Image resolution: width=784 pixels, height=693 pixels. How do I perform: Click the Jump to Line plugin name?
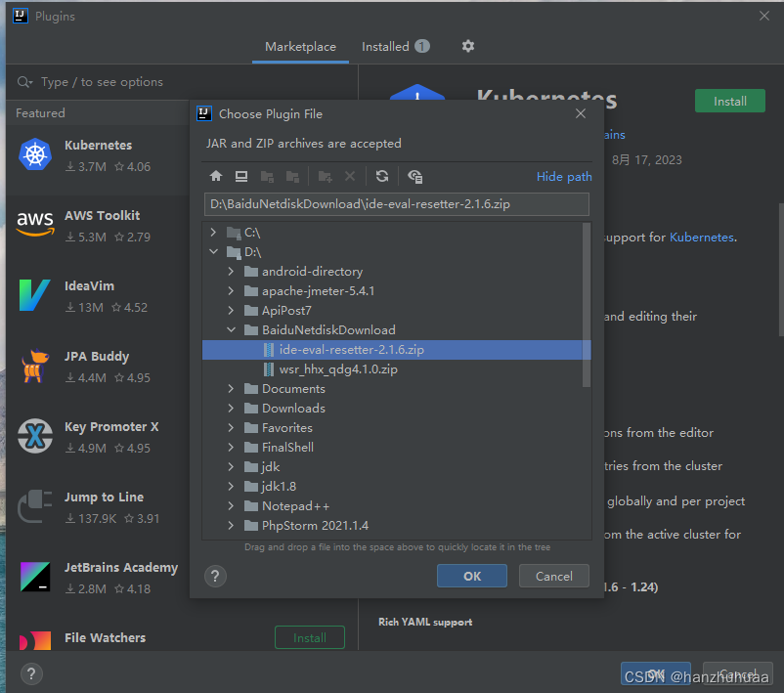[104, 497]
